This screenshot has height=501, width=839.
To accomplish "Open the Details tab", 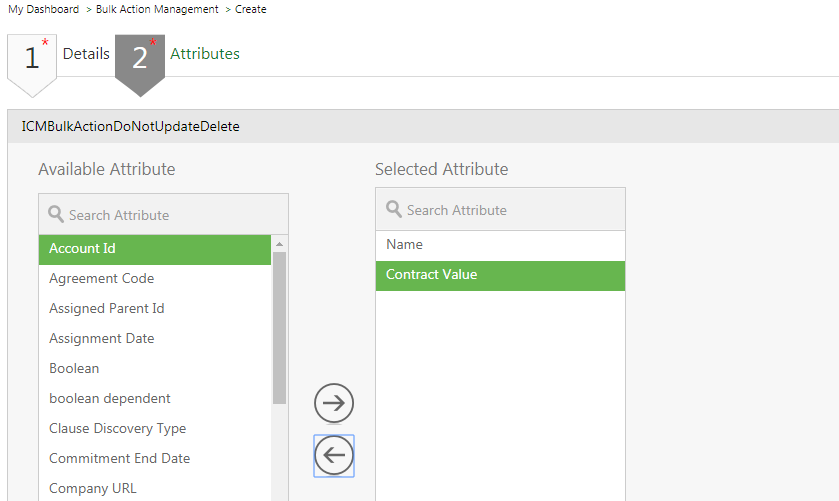I will (x=86, y=54).
